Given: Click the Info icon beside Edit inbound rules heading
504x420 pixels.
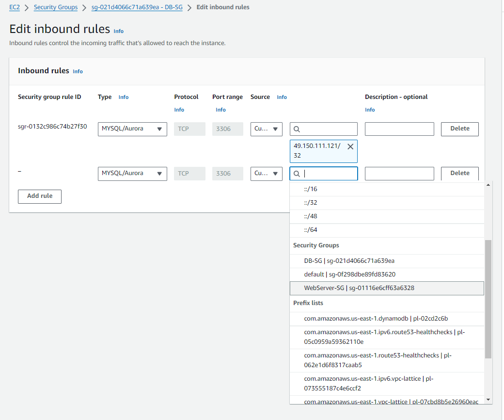Looking at the screenshot, I should click(x=118, y=31).
